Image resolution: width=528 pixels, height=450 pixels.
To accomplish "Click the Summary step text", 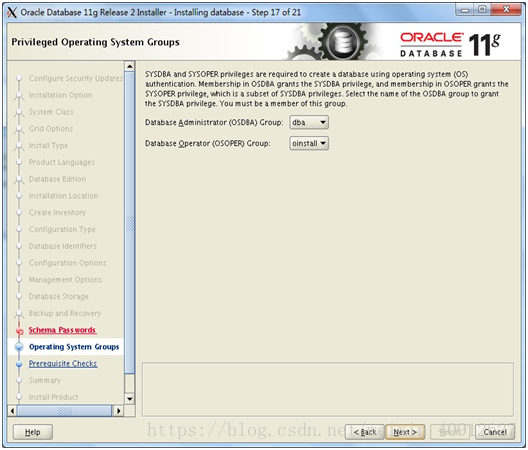I will (45, 381).
